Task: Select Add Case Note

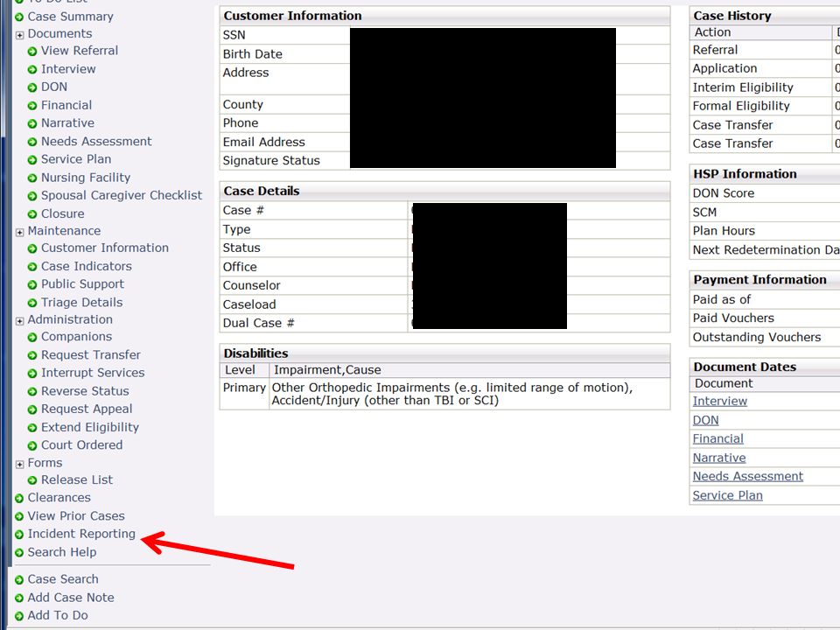Action: 71,598
